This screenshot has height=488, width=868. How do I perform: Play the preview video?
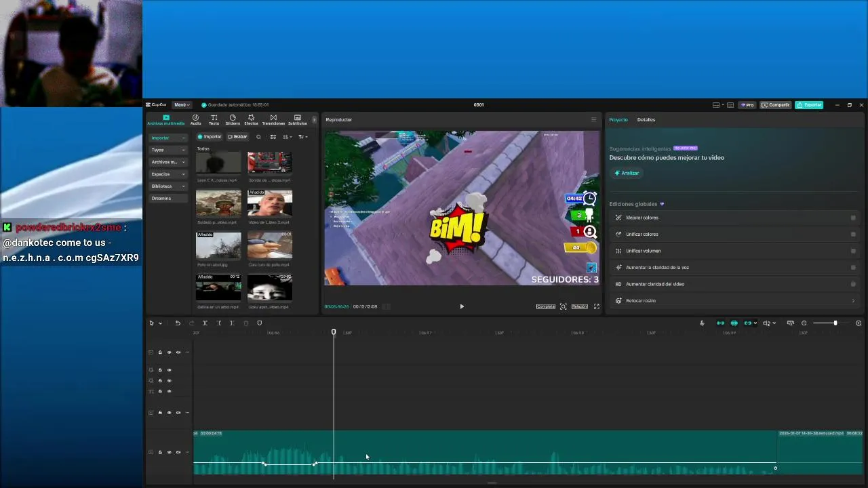pyautogui.click(x=462, y=306)
